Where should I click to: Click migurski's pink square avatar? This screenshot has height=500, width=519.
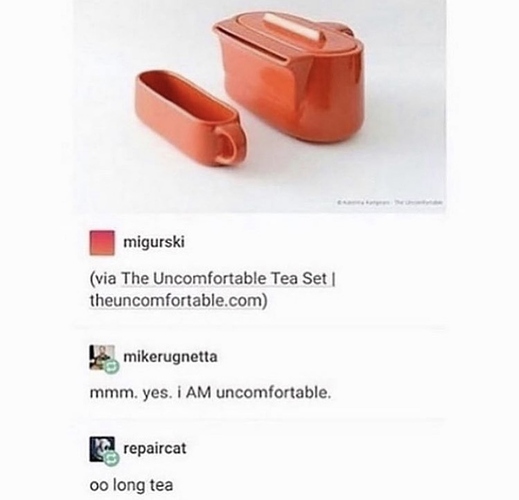pyautogui.click(x=102, y=243)
